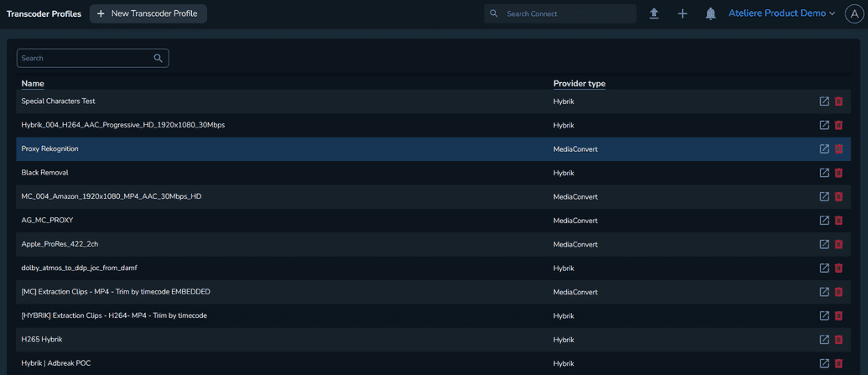Select the H265 Hybrik row name

coord(42,340)
